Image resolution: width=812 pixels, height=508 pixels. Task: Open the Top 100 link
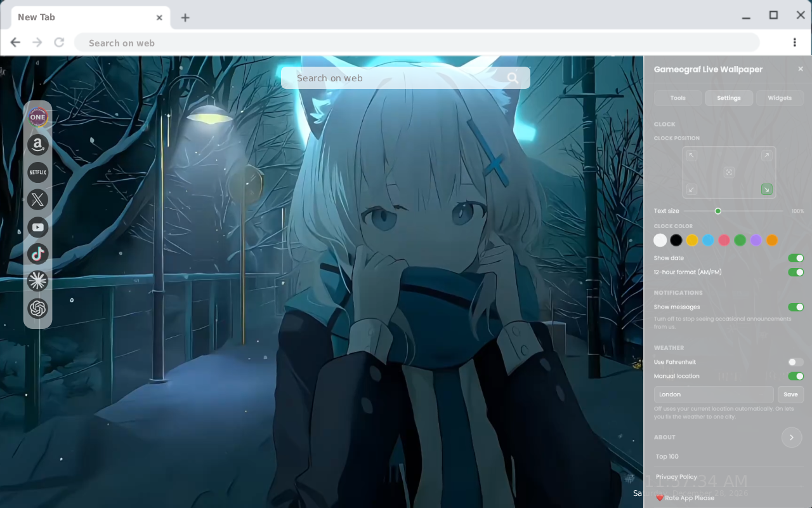pyautogui.click(x=667, y=457)
